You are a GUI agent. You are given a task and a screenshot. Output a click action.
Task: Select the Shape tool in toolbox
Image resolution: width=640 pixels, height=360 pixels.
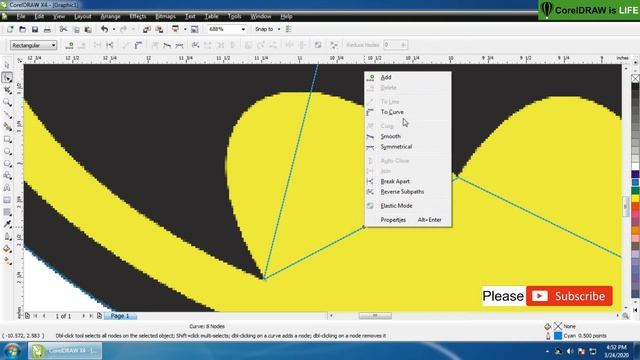pyautogui.click(x=7, y=78)
